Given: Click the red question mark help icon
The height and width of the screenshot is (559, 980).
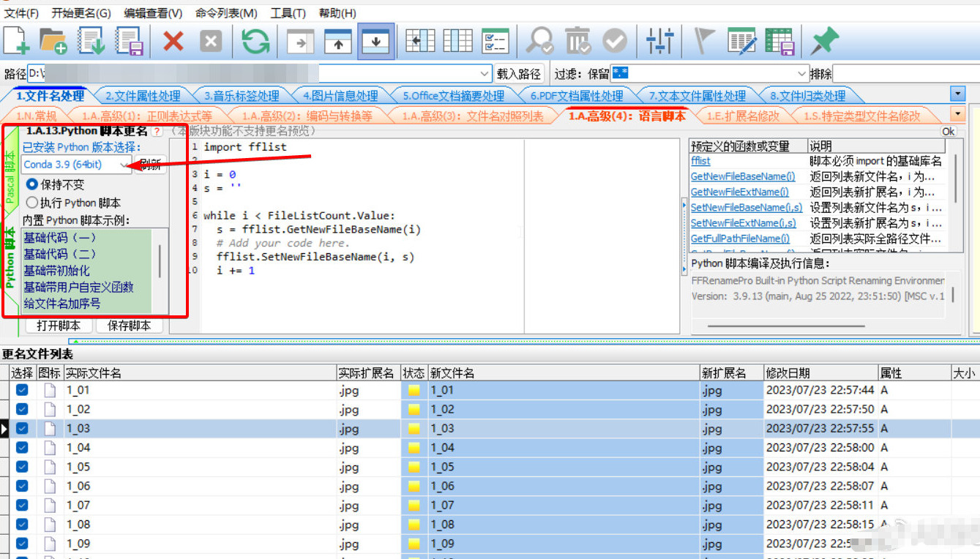Looking at the screenshot, I should click(x=157, y=132).
